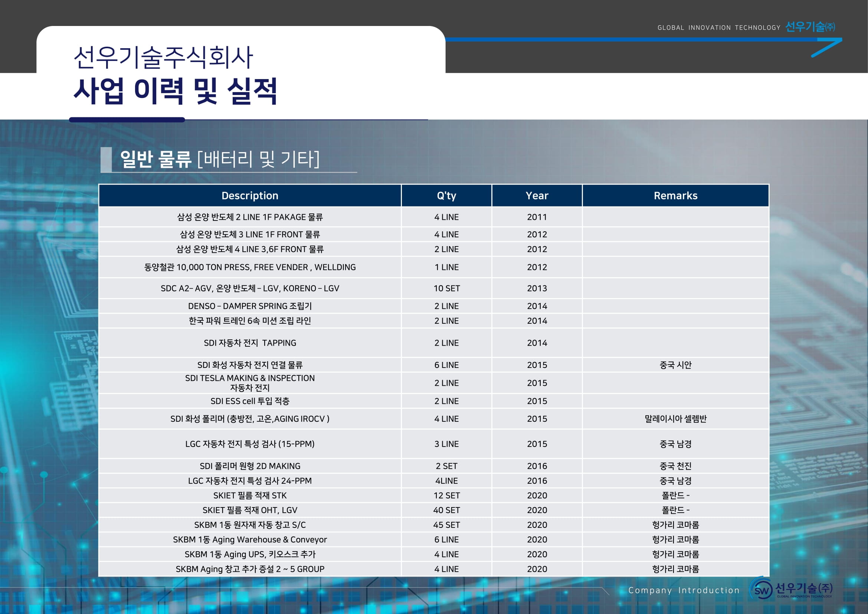Select the 동양철관 10,000 TON PRESS row
Viewport: 868px width, 614px height.
click(249, 267)
